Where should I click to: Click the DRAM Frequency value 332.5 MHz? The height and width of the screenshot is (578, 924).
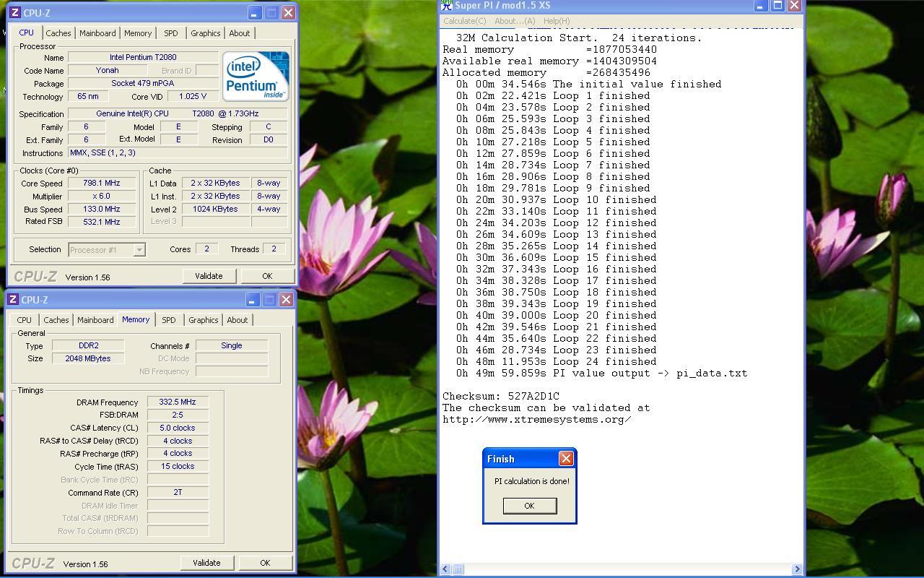(x=178, y=402)
